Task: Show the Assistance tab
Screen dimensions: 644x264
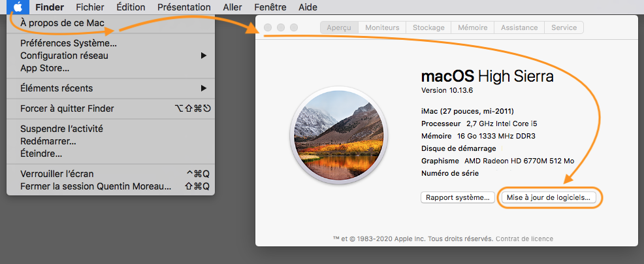Action: [x=519, y=27]
